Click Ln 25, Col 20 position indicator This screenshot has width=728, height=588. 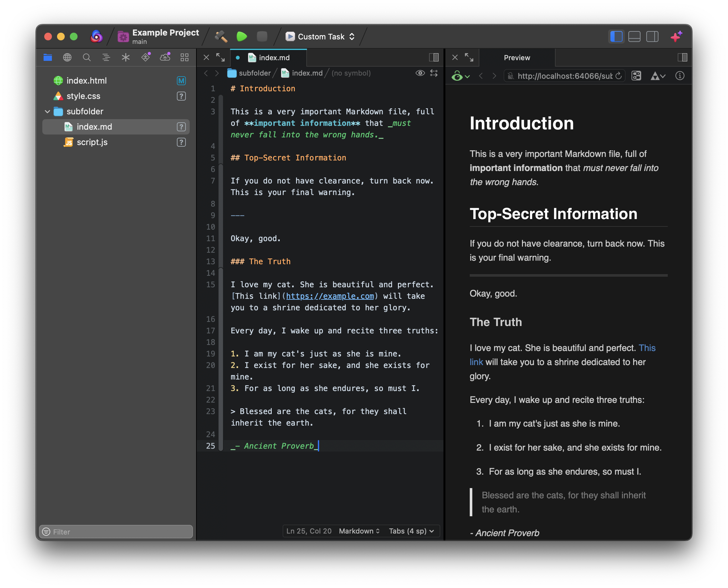309,531
